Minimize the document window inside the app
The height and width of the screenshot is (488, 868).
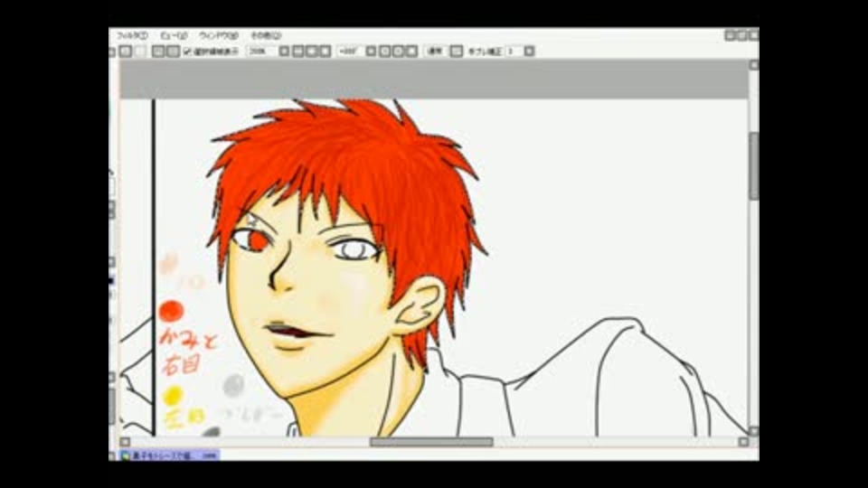[731, 35]
